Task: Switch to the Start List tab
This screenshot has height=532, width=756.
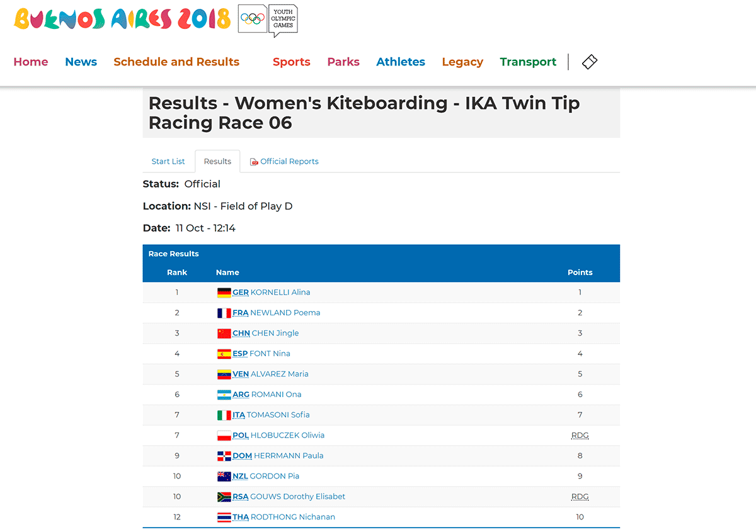Action: pos(168,161)
